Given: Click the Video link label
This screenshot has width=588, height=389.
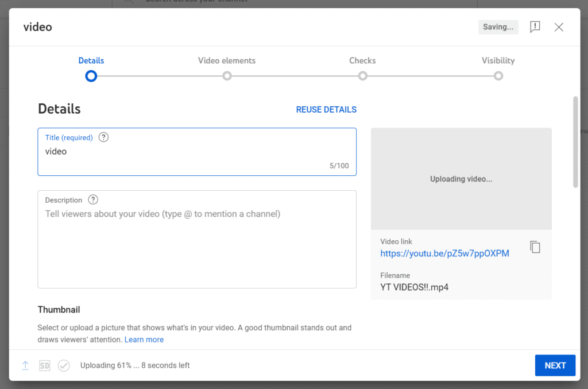Looking at the screenshot, I should (x=396, y=241).
